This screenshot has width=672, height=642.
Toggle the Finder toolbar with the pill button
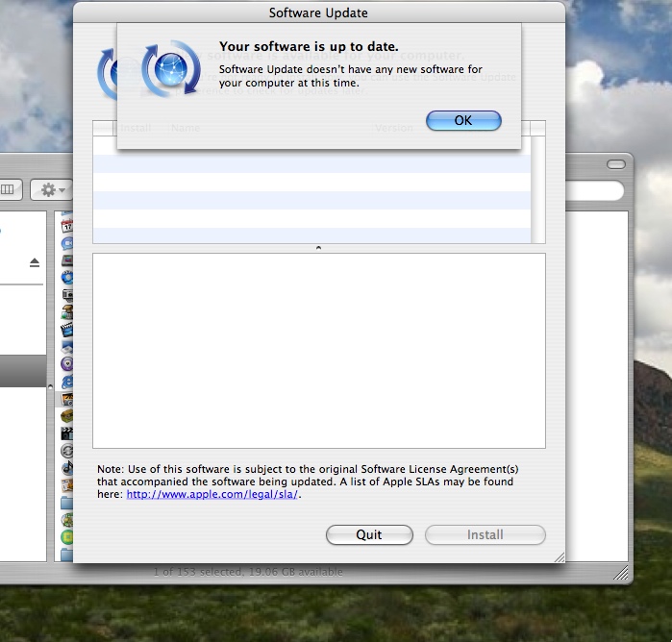616,164
